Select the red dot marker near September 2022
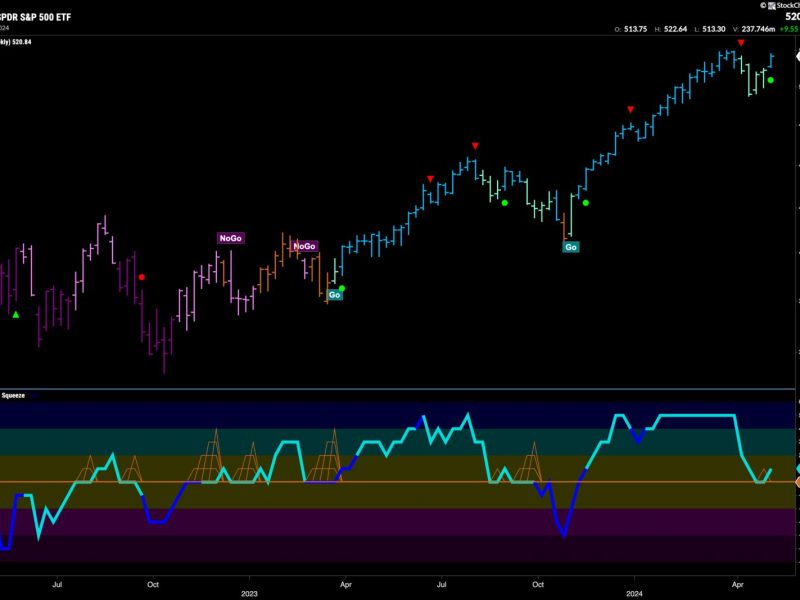800x600 pixels. pos(142,278)
